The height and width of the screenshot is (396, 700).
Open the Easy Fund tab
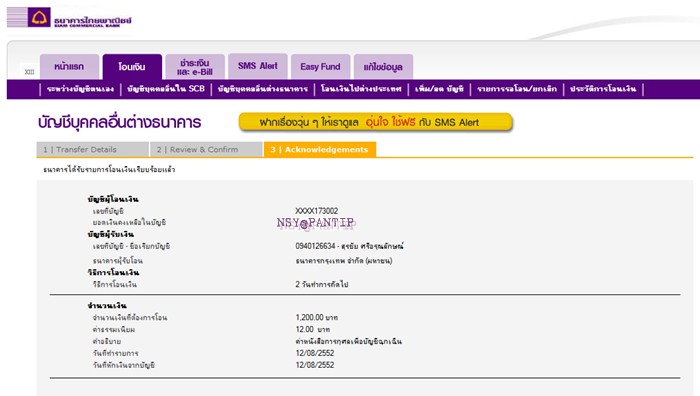321,67
